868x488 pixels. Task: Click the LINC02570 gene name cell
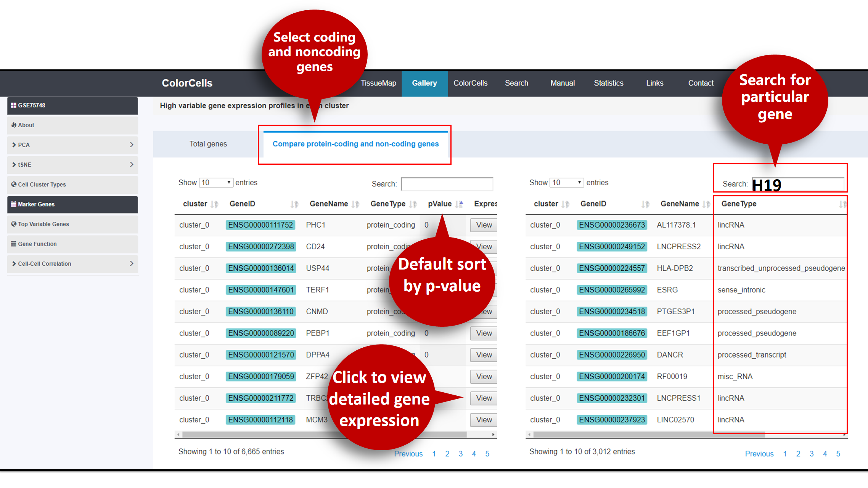pos(675,420)
